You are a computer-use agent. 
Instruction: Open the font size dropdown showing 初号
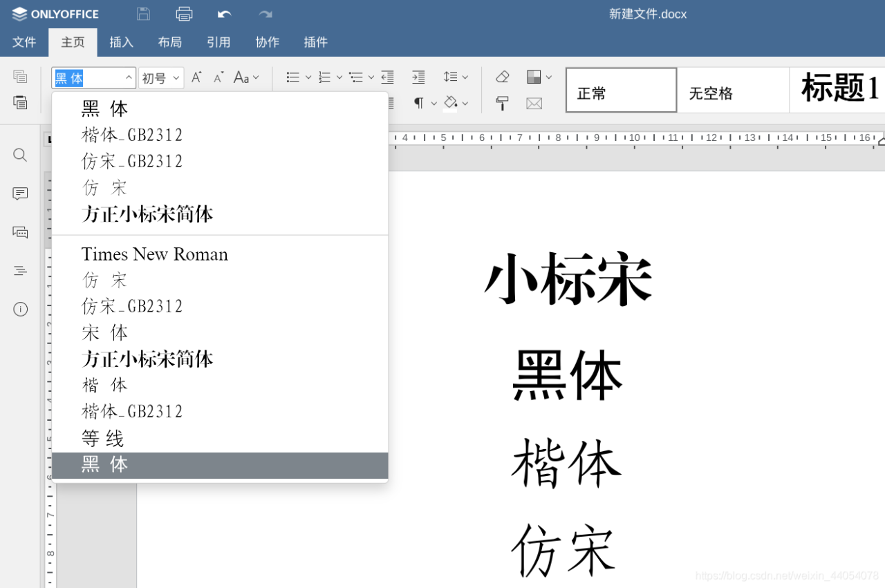pyautogui.click(x=176, y=77)
